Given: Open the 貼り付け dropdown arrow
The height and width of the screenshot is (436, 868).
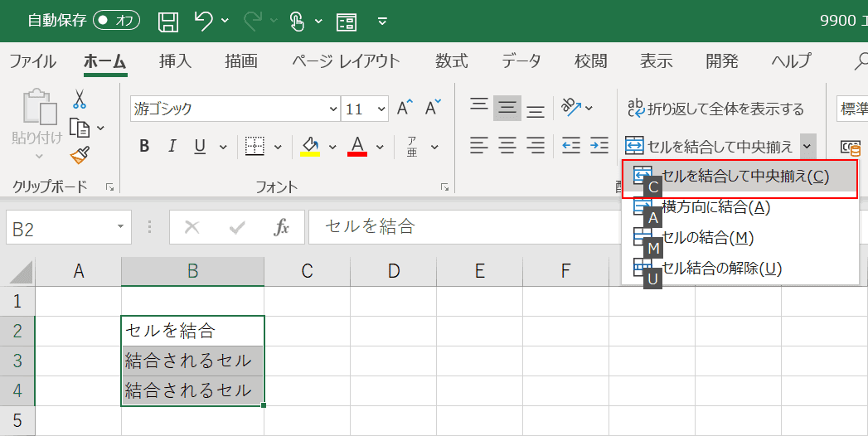Looking at the screenshot, I should click(39, 157).
